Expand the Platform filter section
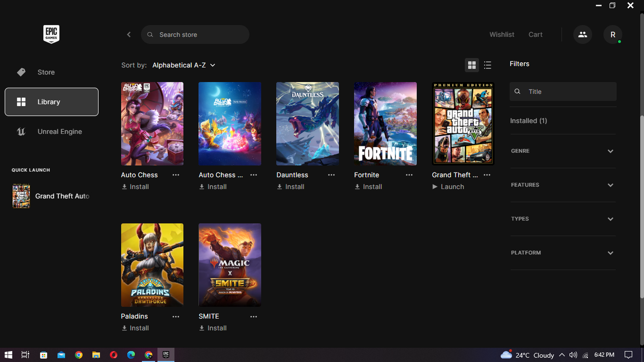 (563, 253)
